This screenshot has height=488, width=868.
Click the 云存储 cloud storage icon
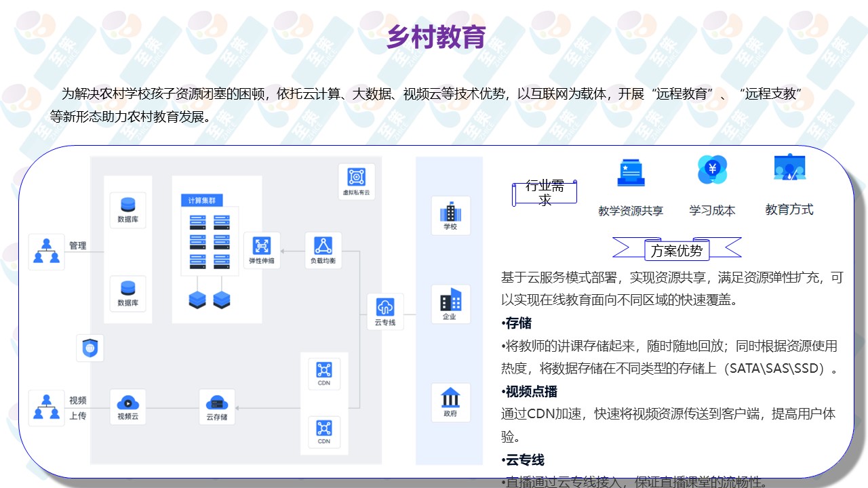point(217,403)
